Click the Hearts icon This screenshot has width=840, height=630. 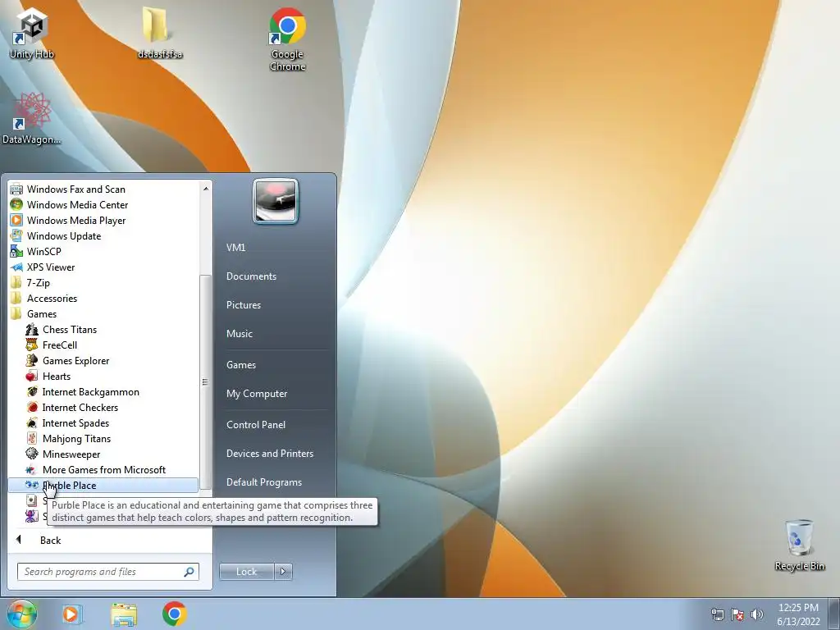32,376
